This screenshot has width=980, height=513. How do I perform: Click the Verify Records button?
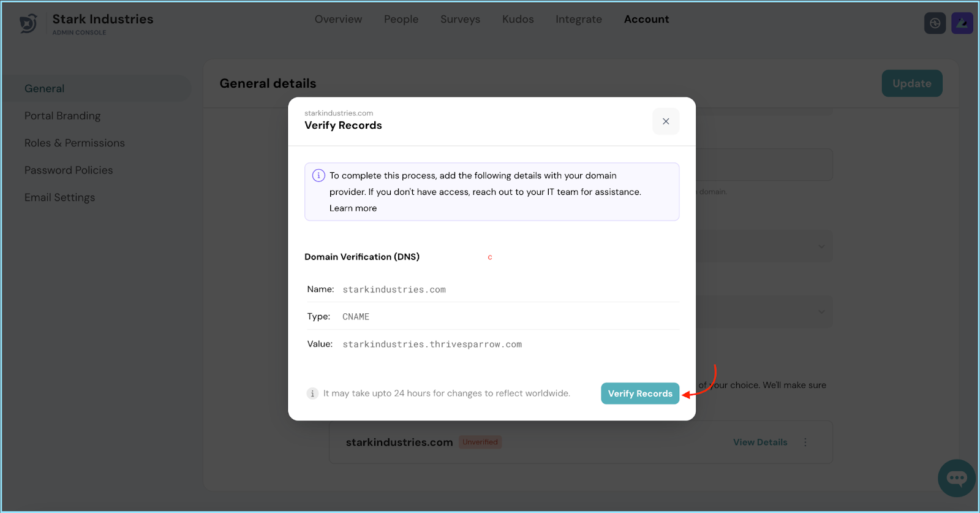click(x=640, y=393)
